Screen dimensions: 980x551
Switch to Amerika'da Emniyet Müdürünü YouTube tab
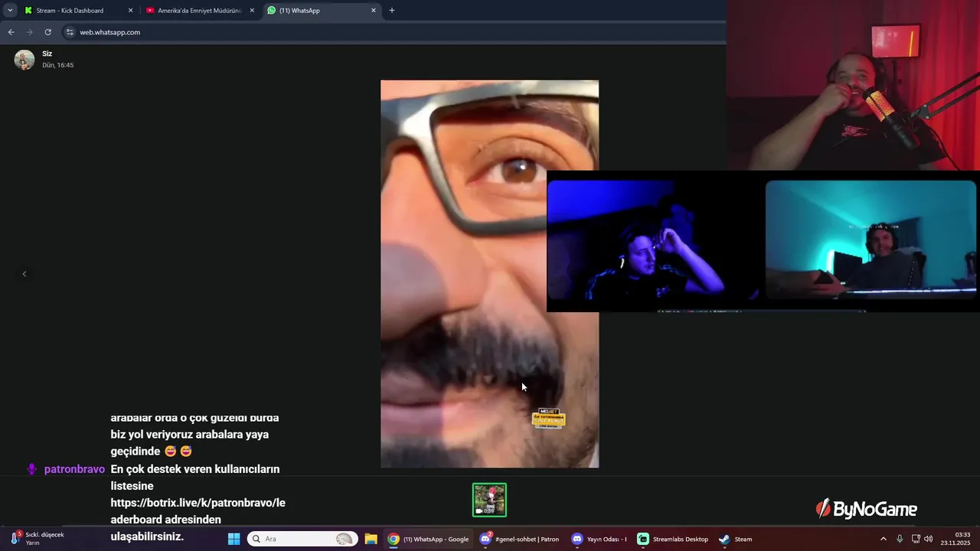pos(201,11)
